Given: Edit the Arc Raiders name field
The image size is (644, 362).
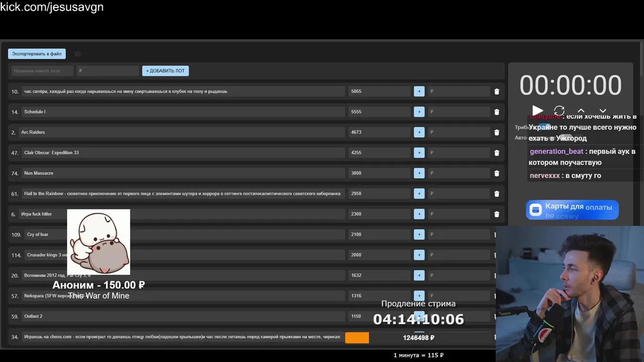Looking at the screenshot, I should (182, 132).
